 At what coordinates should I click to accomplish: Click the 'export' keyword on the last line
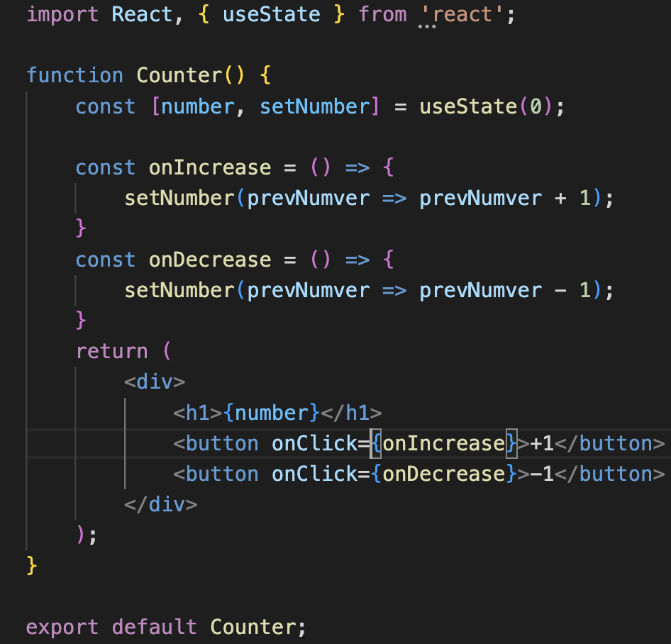point(62,628)
